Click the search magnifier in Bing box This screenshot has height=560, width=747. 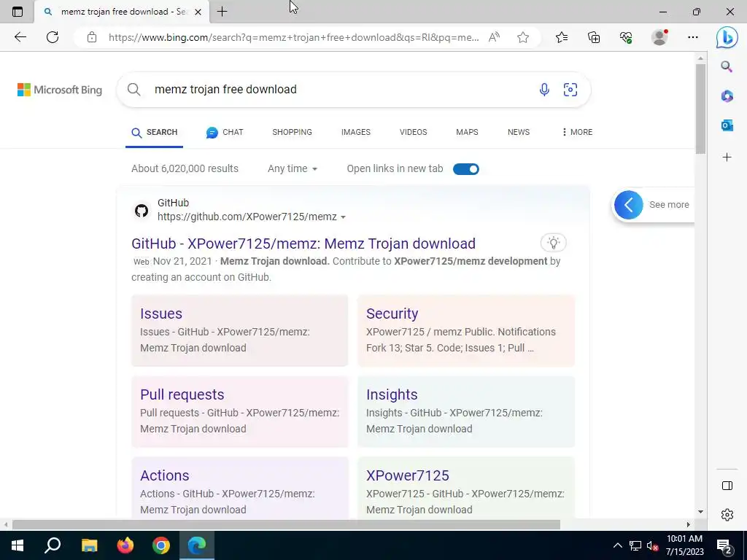pos(134,90)
